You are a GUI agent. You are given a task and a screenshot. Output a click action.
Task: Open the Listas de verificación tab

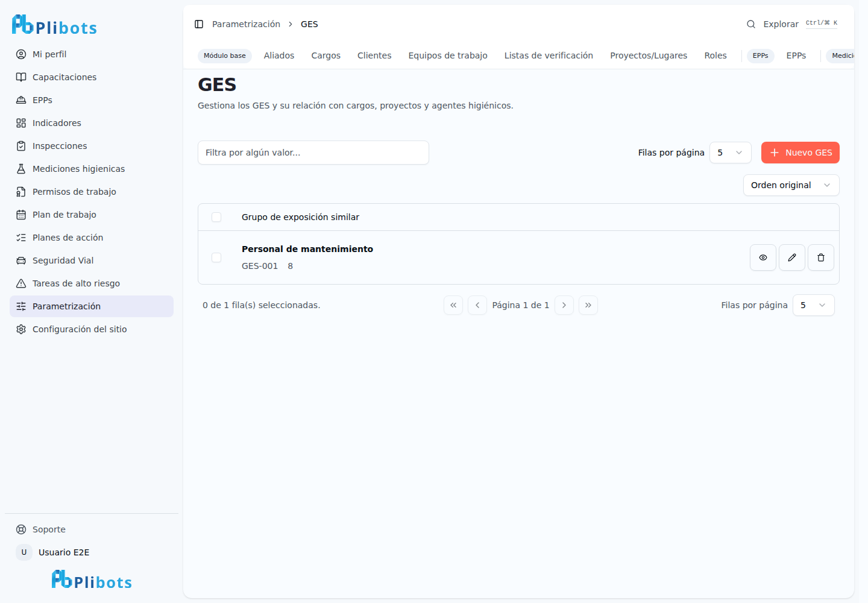(549, 55)
